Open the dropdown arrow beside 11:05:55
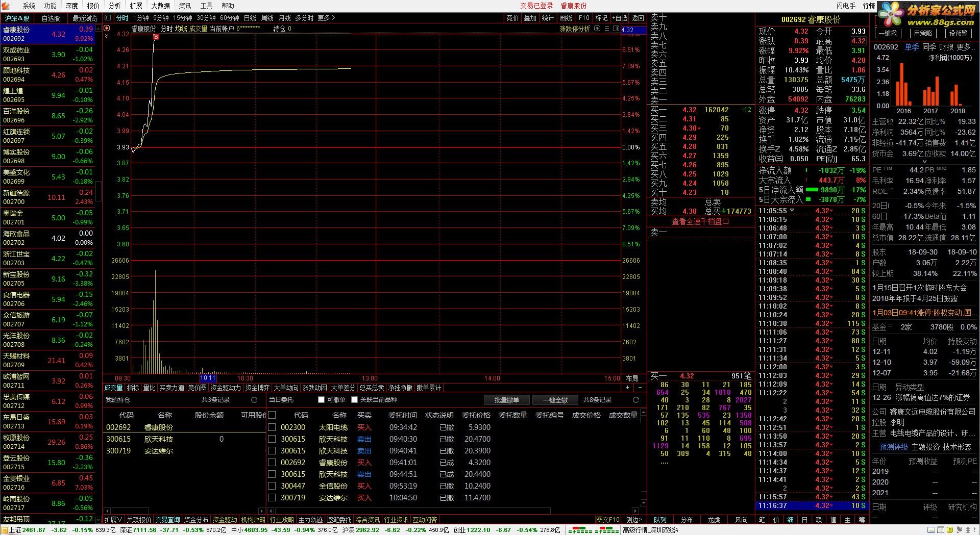Screen dimensions: 980x535 click(x=792, y=211)
